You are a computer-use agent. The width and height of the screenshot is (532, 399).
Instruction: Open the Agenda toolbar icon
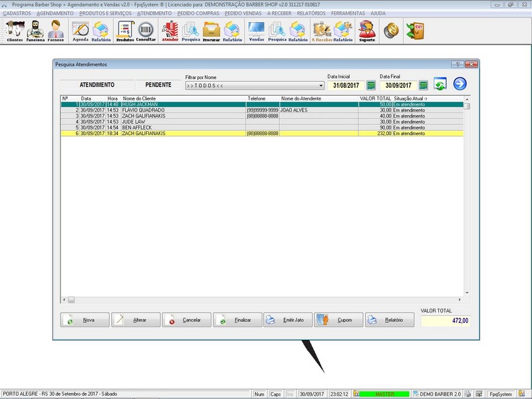(x=80, y=31)
